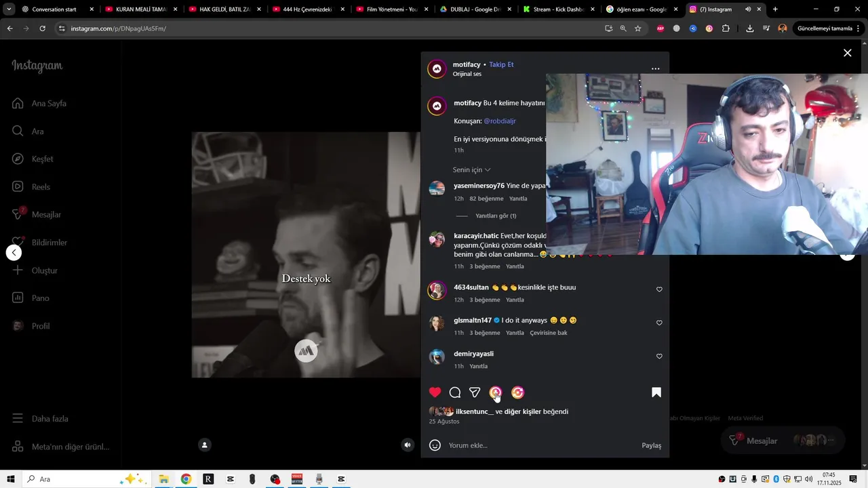Switch to the 444 Hz YouTube tab

309,9
